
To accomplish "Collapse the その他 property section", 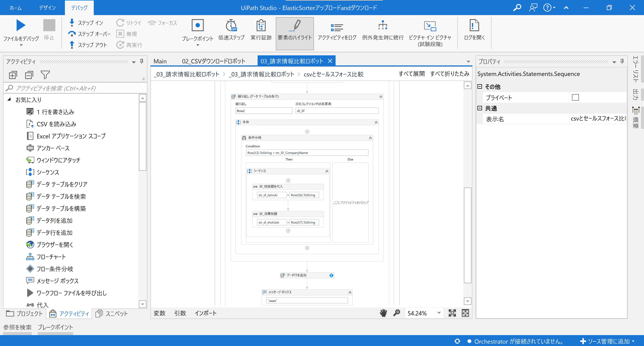I will click(x=479, y=87).
